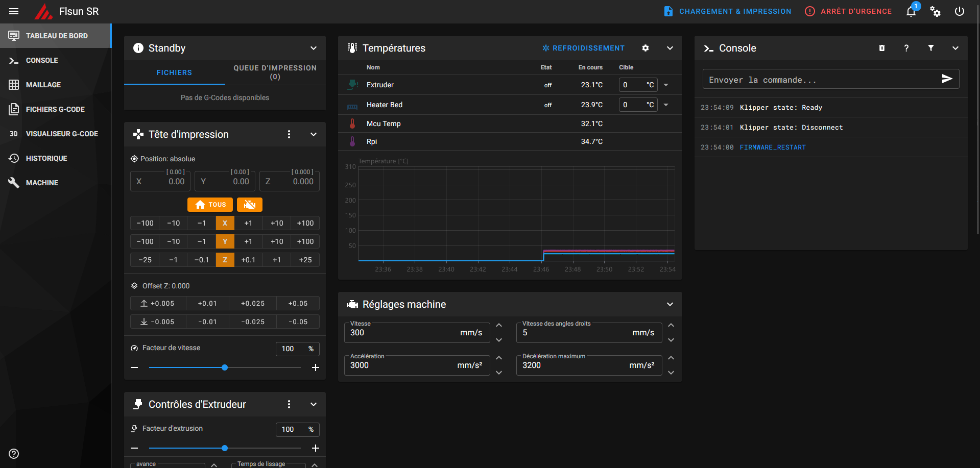Click temperature panel settings gear
This screenshot has height=468, width=980.
[x=646, y=48]
